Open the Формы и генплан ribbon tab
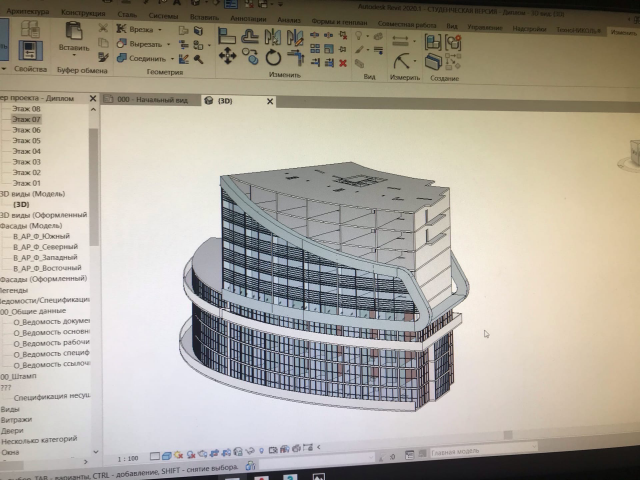640x480 pixels. point(339,22)
